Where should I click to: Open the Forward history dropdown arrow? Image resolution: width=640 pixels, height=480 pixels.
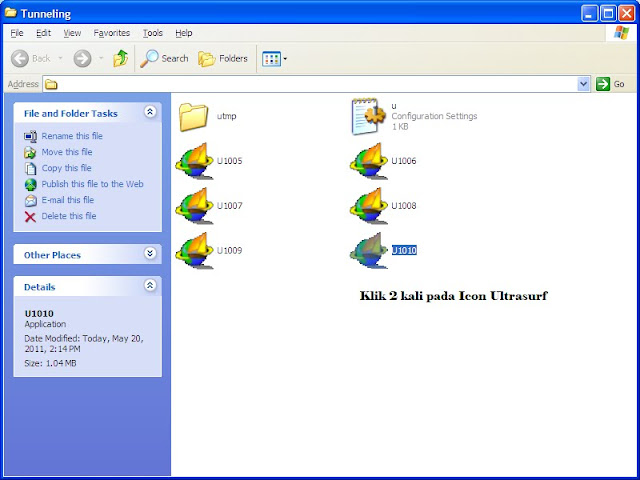click(x=101, y=58)
